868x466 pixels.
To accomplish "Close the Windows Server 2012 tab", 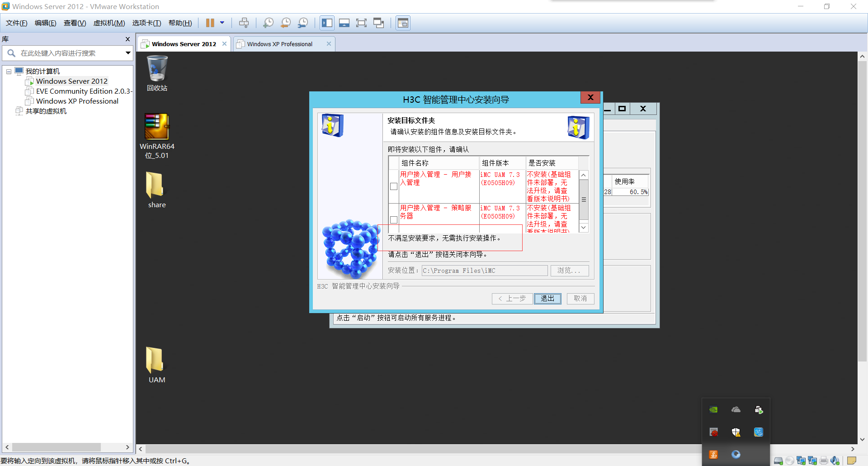I will (224, 44).
